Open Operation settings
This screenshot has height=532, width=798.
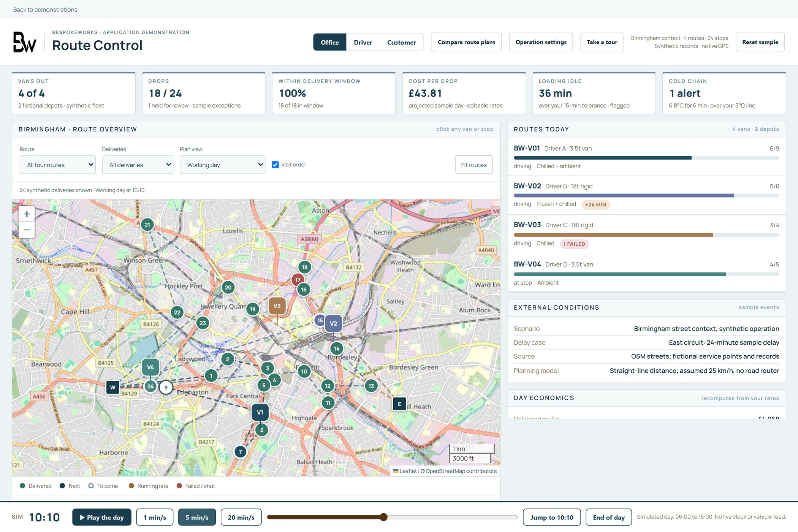(x=541, y=42)
